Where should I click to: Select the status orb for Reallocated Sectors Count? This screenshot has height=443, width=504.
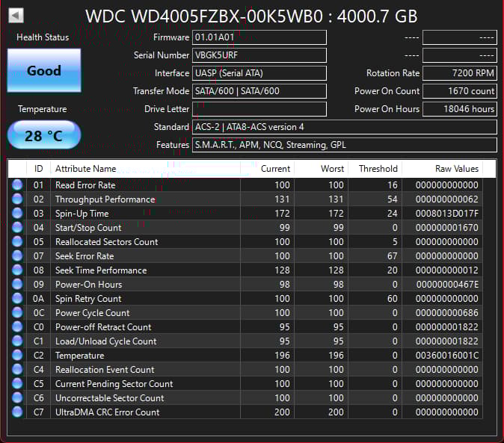tap(17, 242)
